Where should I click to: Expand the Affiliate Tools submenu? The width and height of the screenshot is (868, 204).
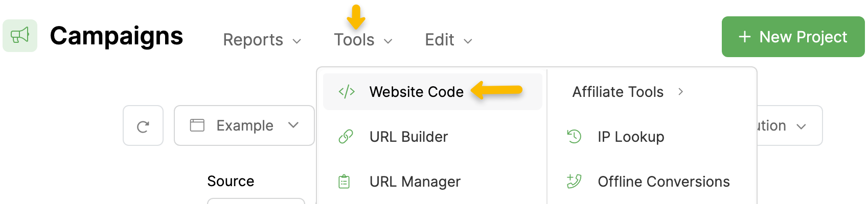(627, 92)
